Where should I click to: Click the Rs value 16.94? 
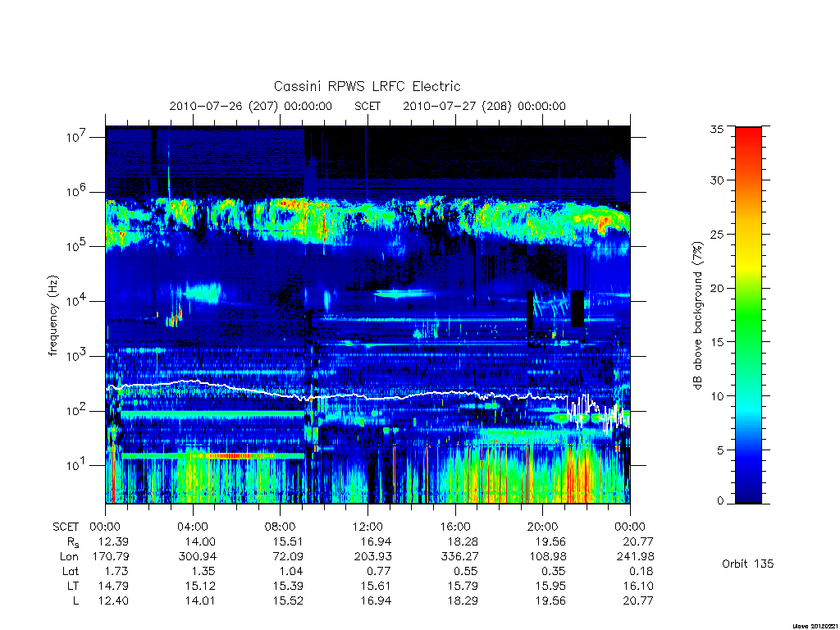click(x=376, y=541)
